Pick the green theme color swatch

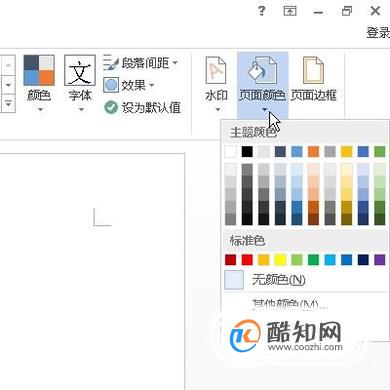coord(380,152)
